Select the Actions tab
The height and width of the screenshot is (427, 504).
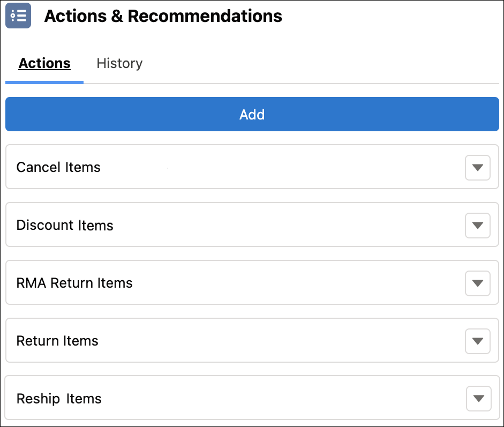(44, 63)
